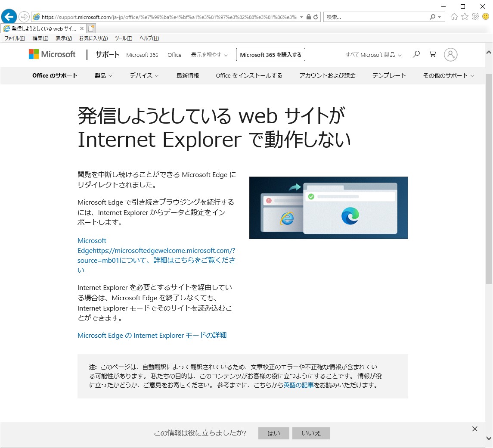
Task: Expand すべて Microsoft 製品 dropdown
Action: [374, 55]
